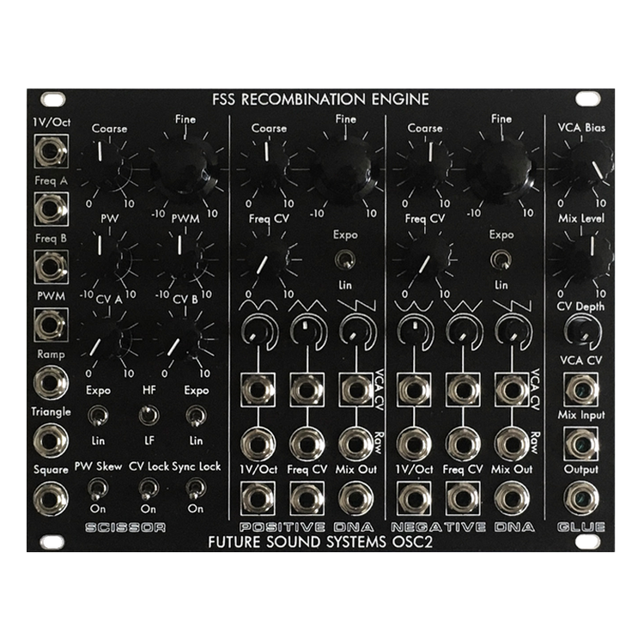Toggle the Sync Lock switch

pos(196,488)
